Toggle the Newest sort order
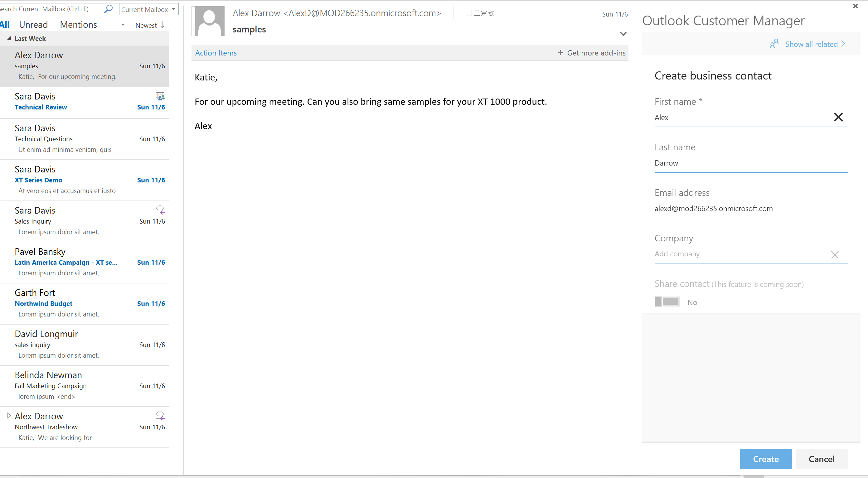Screen dimensions: 868x478 tap(150, 25)
